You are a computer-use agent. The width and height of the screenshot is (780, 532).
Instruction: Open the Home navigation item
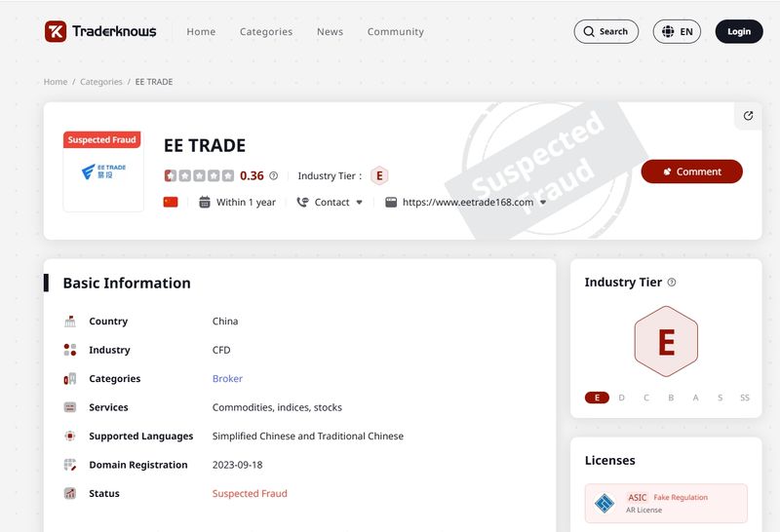201,32
